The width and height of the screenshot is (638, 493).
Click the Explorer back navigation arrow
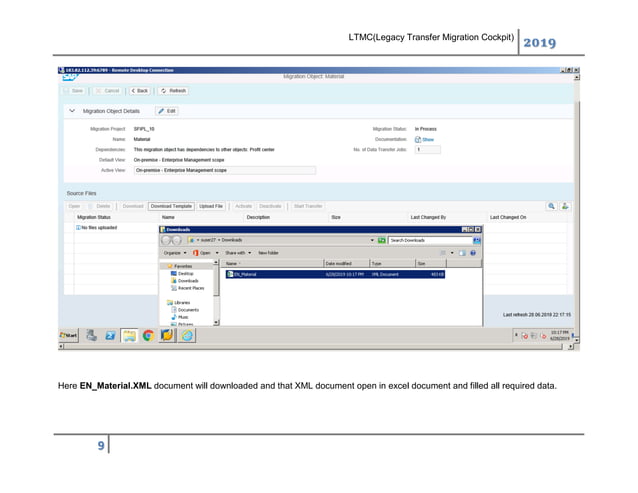click(168, 241)
